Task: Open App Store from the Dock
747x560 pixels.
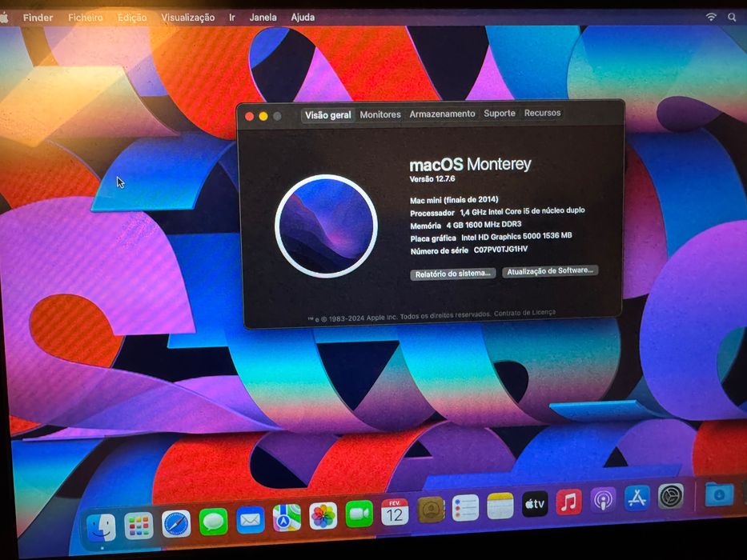Action: pyautogui.click(x=637, y=498)
